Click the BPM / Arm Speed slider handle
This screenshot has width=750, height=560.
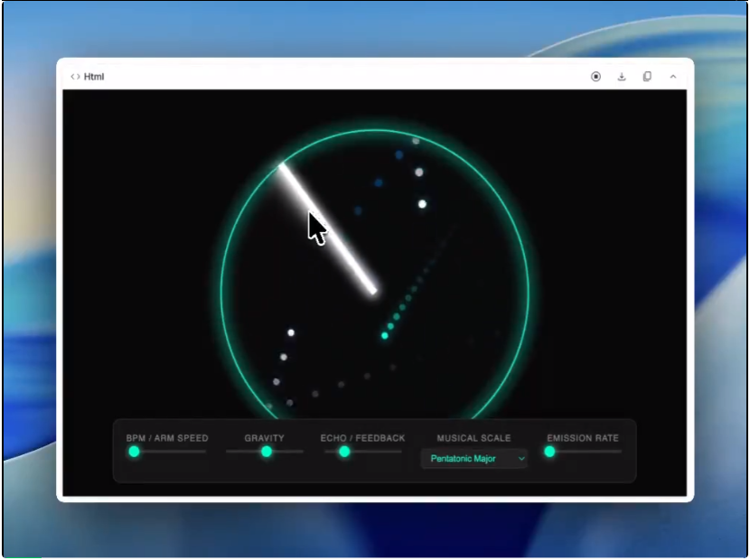coord(134,452)
